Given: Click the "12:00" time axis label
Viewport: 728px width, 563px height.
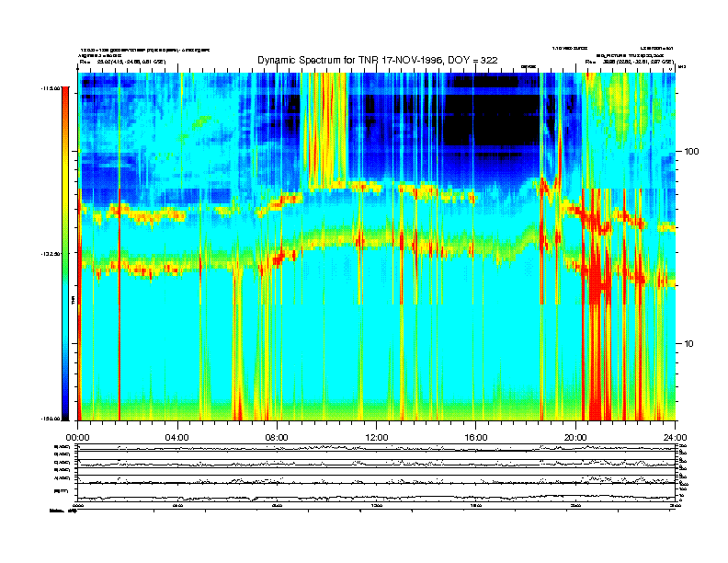Looking at the screenshot, I should [377, 438].
